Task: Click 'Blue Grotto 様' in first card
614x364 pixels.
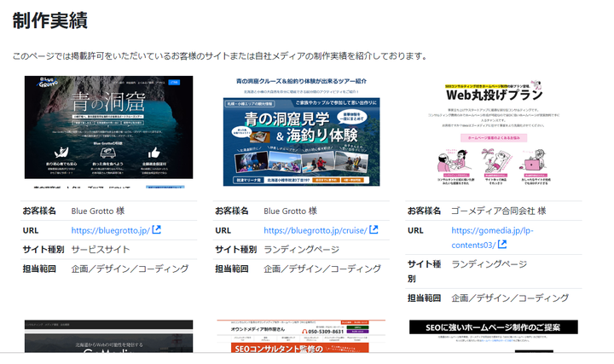Action: 97,211
